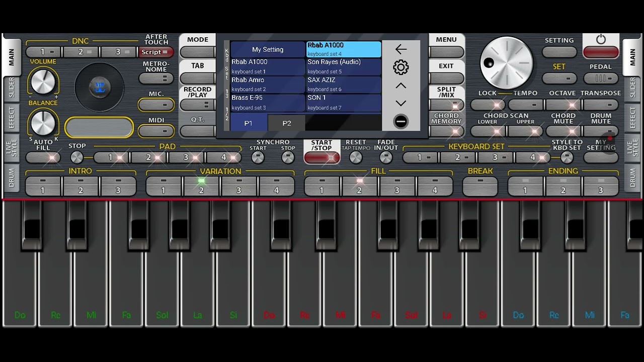644x362 pixels.
Task: Tap the pad Stop round button
Action: pos(76,157)
